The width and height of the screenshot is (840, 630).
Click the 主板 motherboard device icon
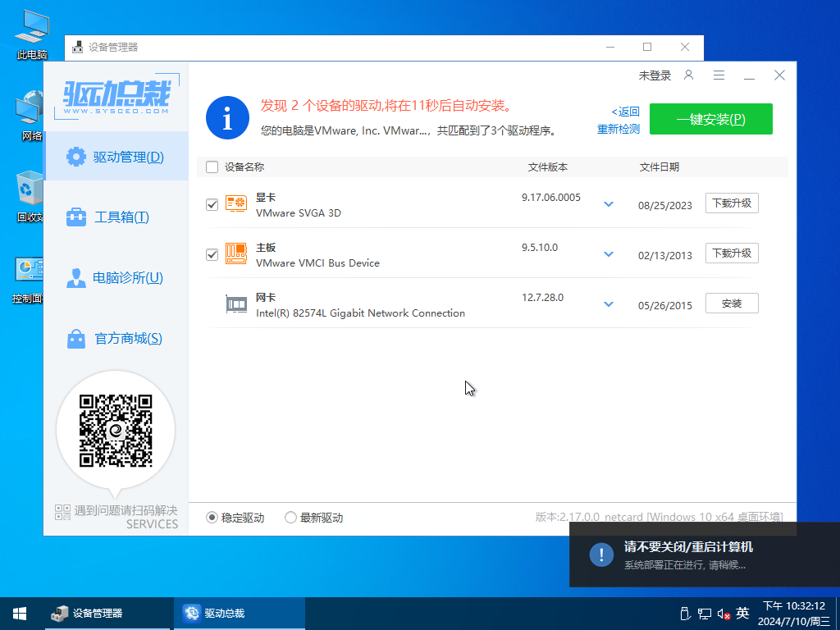click(236, 253)
